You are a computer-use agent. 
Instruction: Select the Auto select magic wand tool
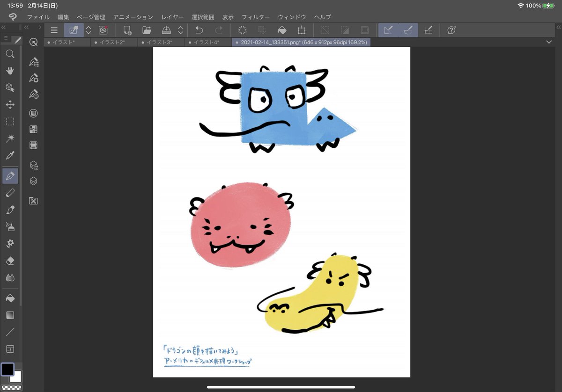pyautogui.click(x=10, y=138)
